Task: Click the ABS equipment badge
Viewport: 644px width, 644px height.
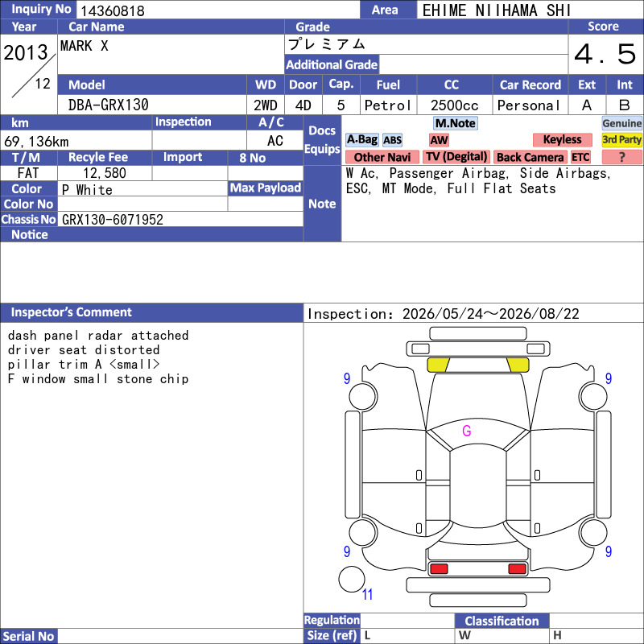Action: [x=392, y=140]
